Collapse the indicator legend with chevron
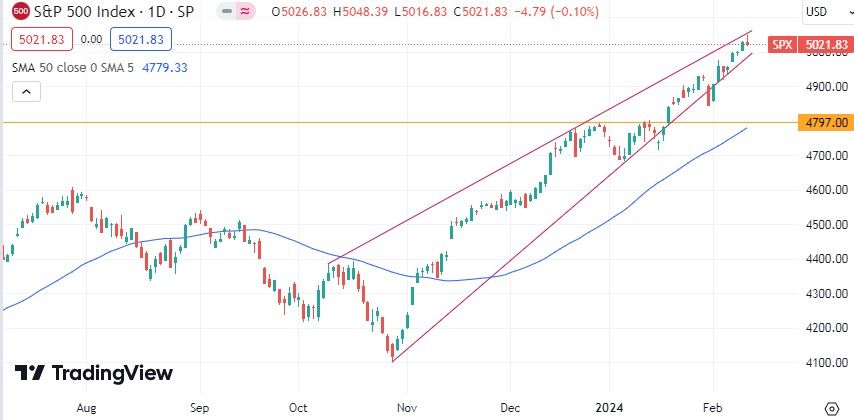The image size is (854, 420). point(26,92)
